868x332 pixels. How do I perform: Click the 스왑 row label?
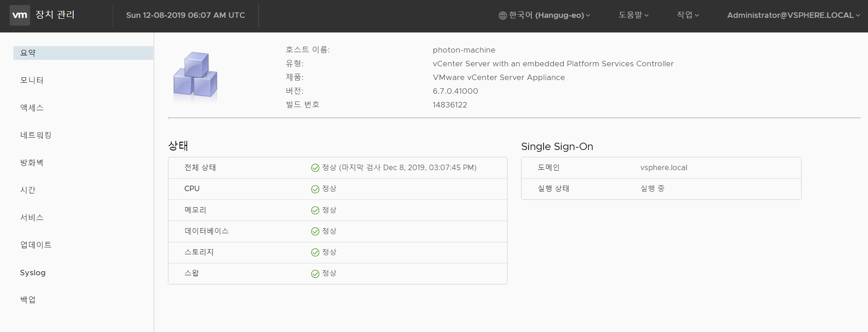192,273
